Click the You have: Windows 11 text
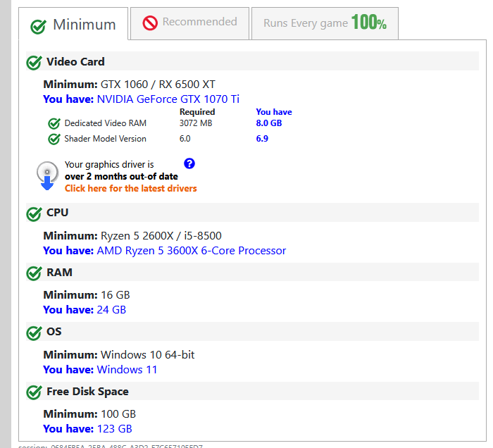The height and width of the screenshot is (448, 493). [x=100, y=369]
